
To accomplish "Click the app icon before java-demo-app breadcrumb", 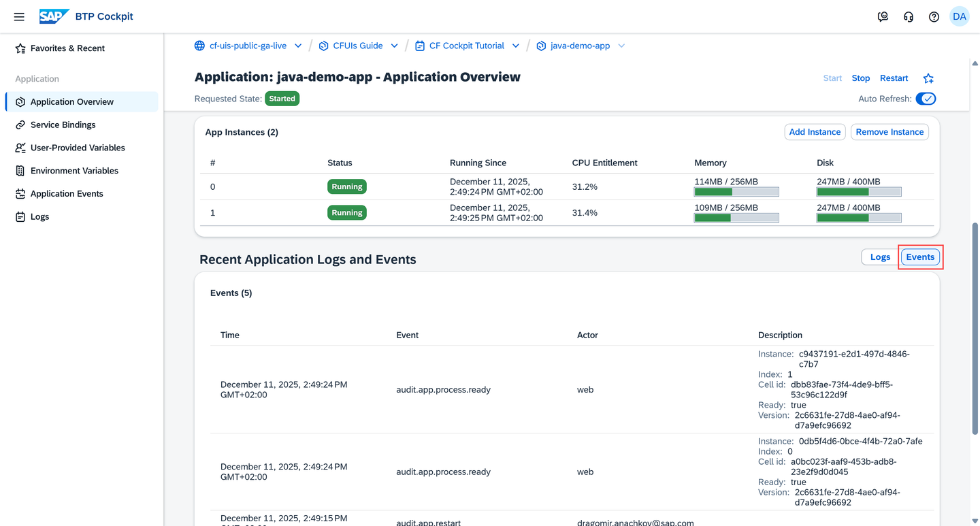I will [x=541, y=46].
